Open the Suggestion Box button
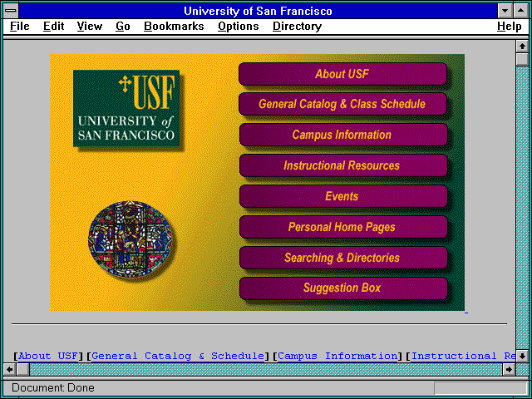The width and height of the screenshot is (532, 399). (x=343, y=288)
